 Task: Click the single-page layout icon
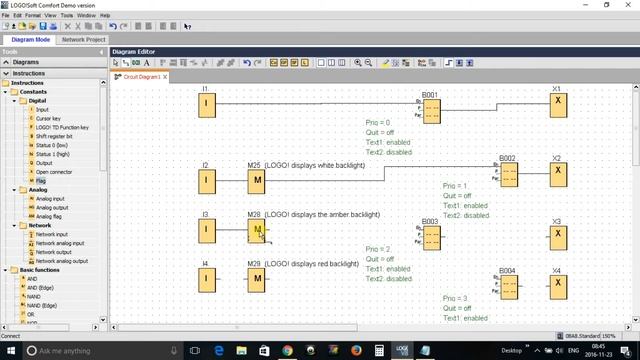(321, 63)
